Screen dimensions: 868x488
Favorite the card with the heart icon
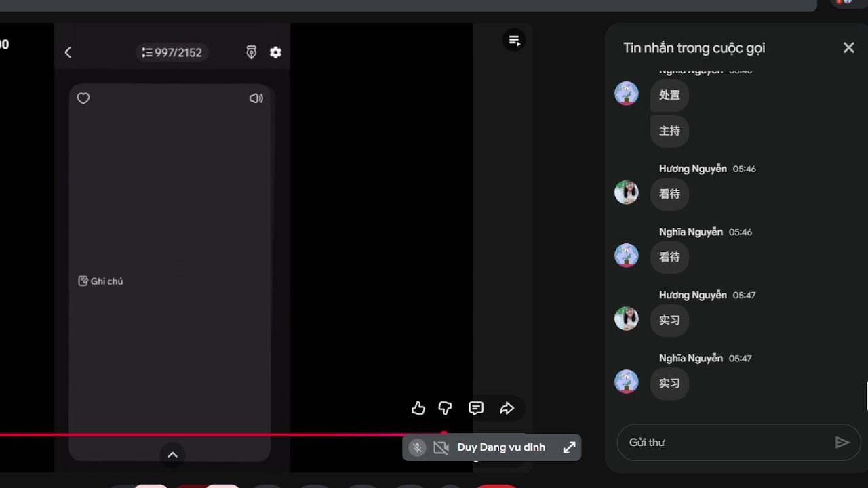(83, 98)
